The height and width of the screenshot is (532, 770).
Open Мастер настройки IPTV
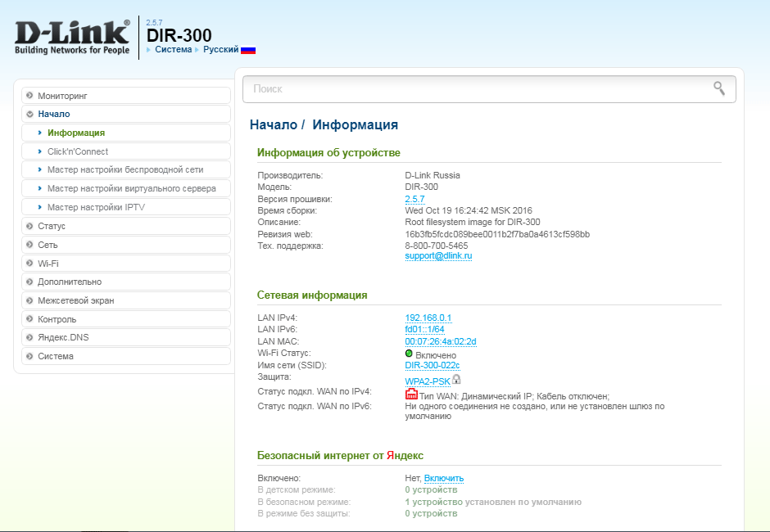pyautogui.click(x=126, y=207)
